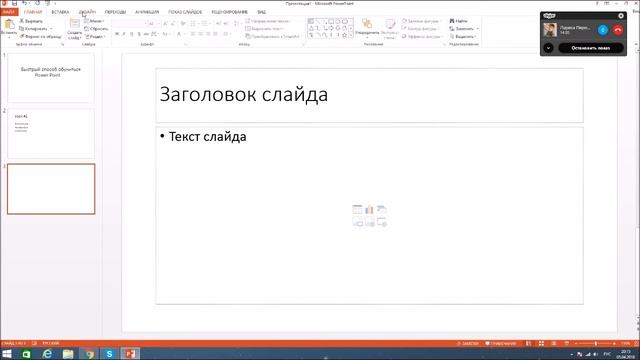
Task: Switch to the Insert (Вставка) tab
Action: pos(60,12)
